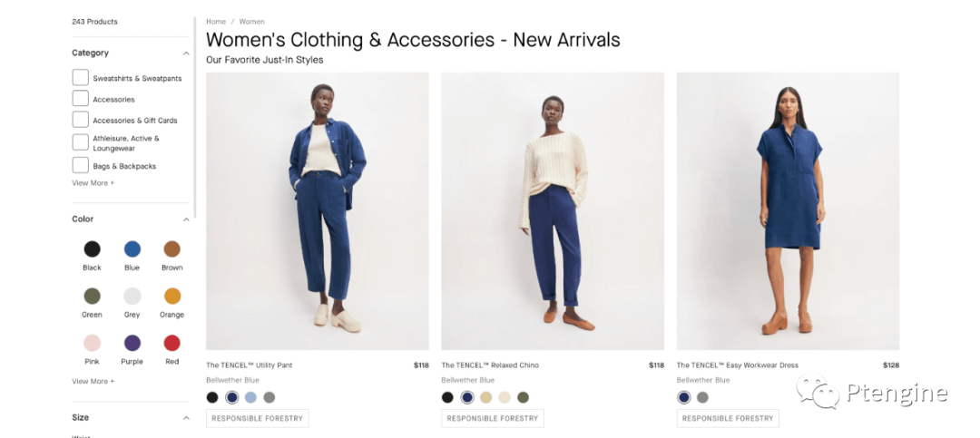Filter by Black color swatch
This screenshot has height=438, width=980.
(92, 249)
